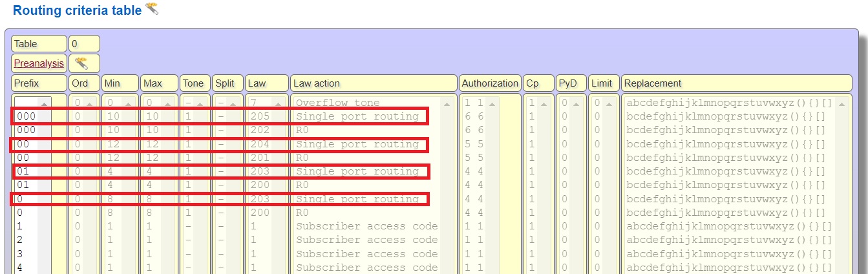The image size is (868, 274).
Task: Click the Authorization column header
Action: [490, 83]
